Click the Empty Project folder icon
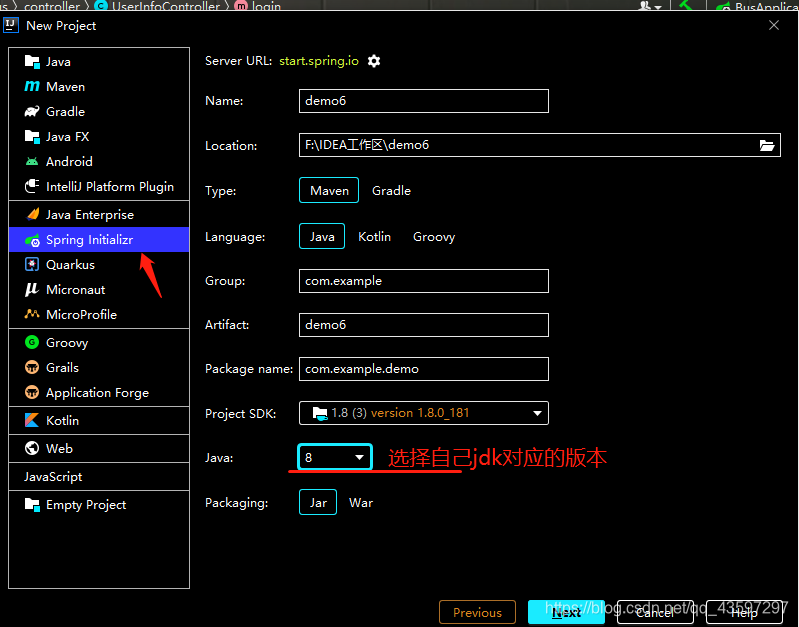Image resolution: width=799 pixels, height=627 pixels. [x=32, y=505]
